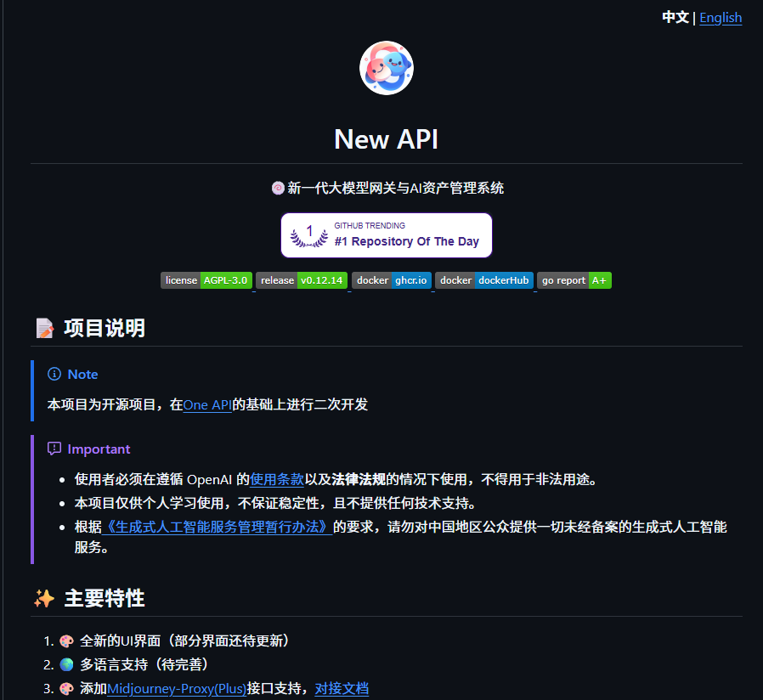Click the New API project logo
This screenshot has width=763, height=700.
pyautogui.click(x=386, y=68)
